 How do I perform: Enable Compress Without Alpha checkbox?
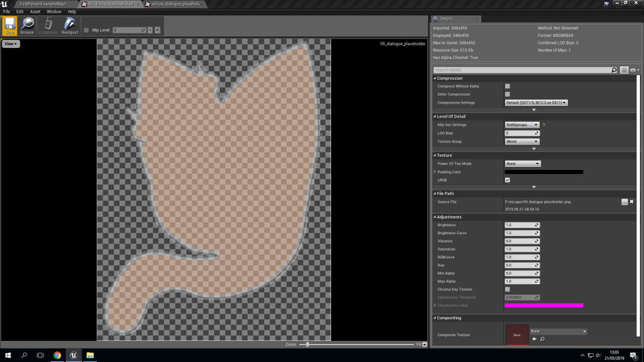(x=507, y=86)
